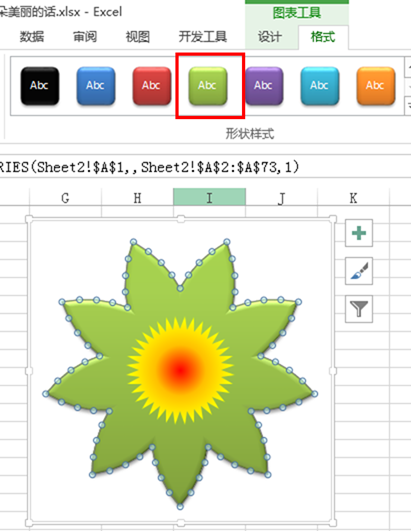Open the 数据 tab

pyautogui.click(x=32, y=37)
